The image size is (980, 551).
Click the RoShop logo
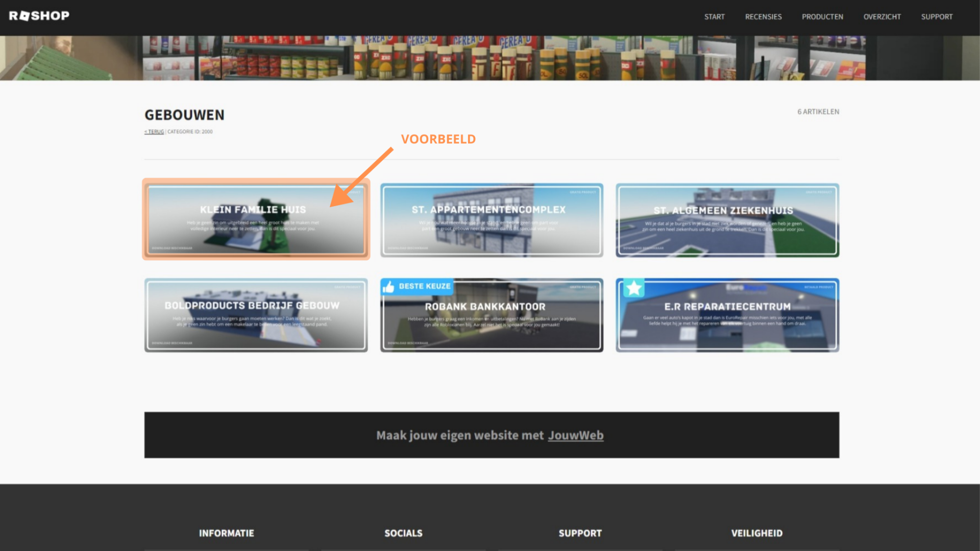[x=39, y=16]
